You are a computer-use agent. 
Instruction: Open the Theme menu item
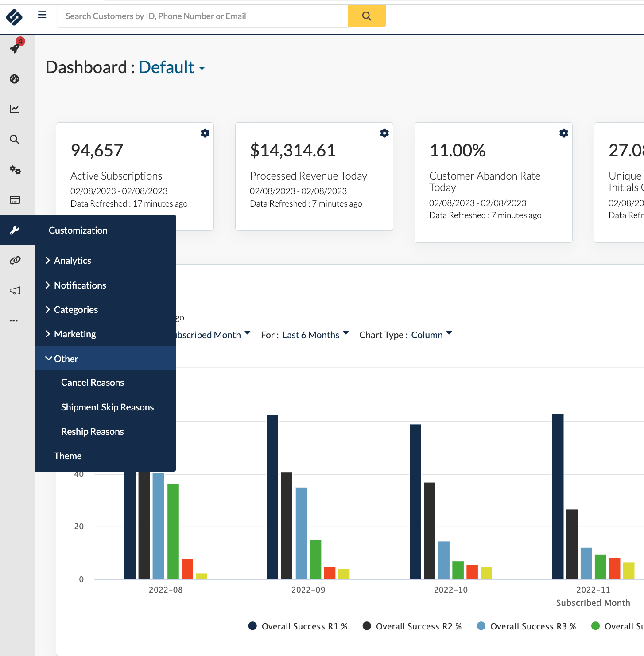68,456
